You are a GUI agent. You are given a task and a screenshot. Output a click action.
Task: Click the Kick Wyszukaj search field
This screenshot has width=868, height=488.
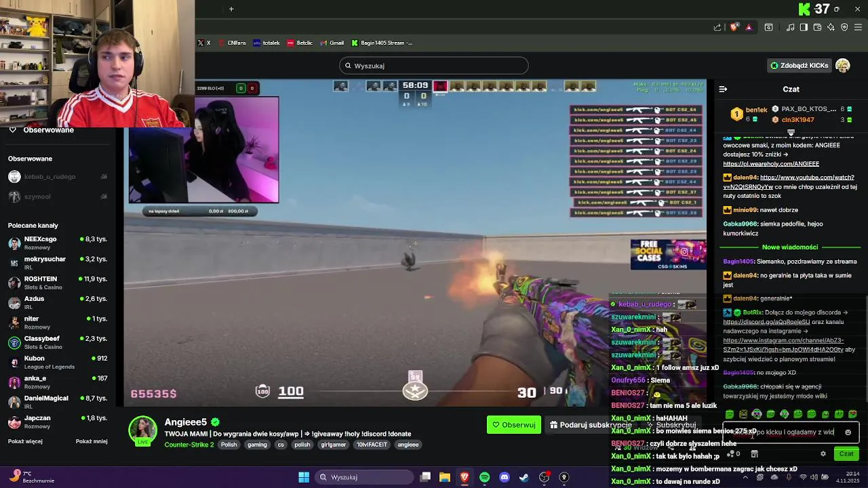(434, 66)
